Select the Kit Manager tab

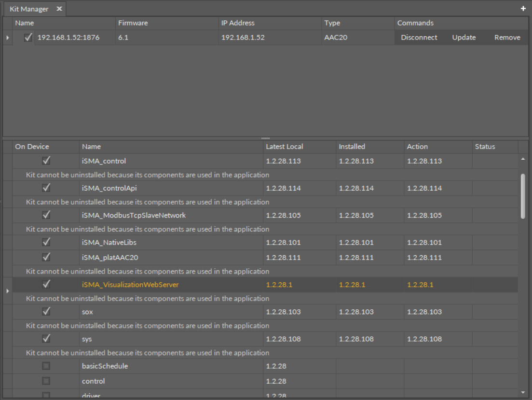[29, 9]
